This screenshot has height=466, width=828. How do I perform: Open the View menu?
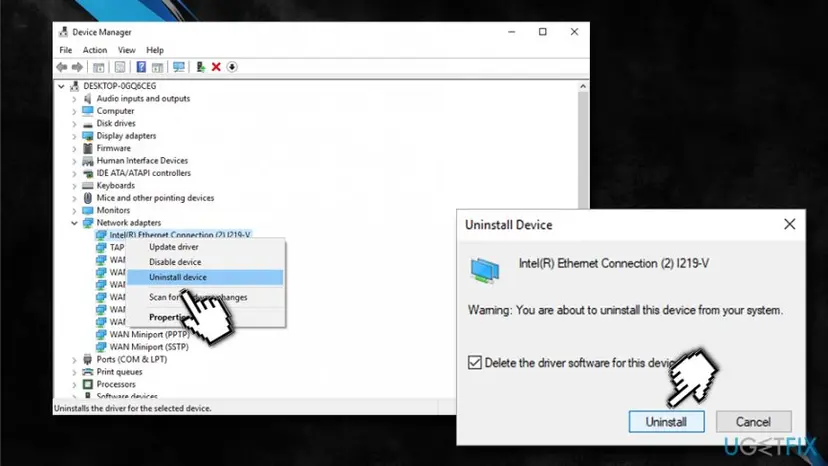click(126, 50)
